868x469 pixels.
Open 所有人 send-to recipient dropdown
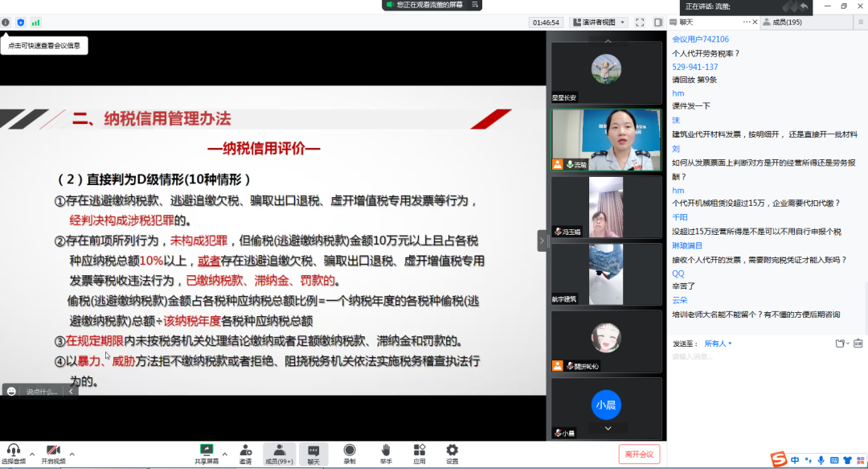click(718, 344)
